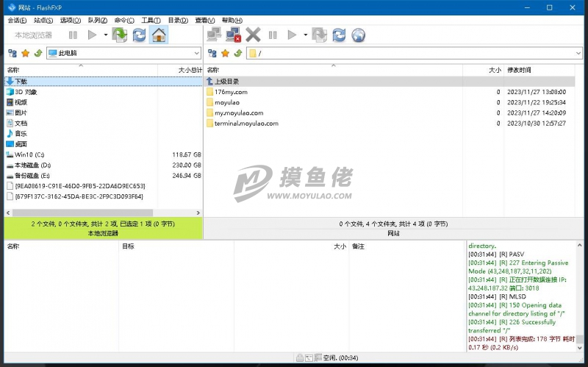Switch to local browser home icon
Image resolution: width=588 pixels, height=367 pixels.
pyautogui.click(x=159, y=35)
